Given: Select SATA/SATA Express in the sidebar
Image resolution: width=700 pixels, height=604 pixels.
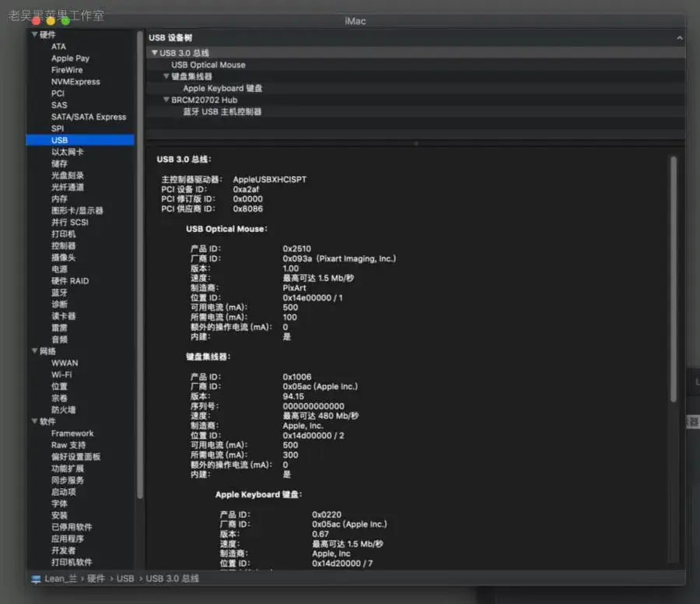Looking at the screenshot, I should pos(89,117).
